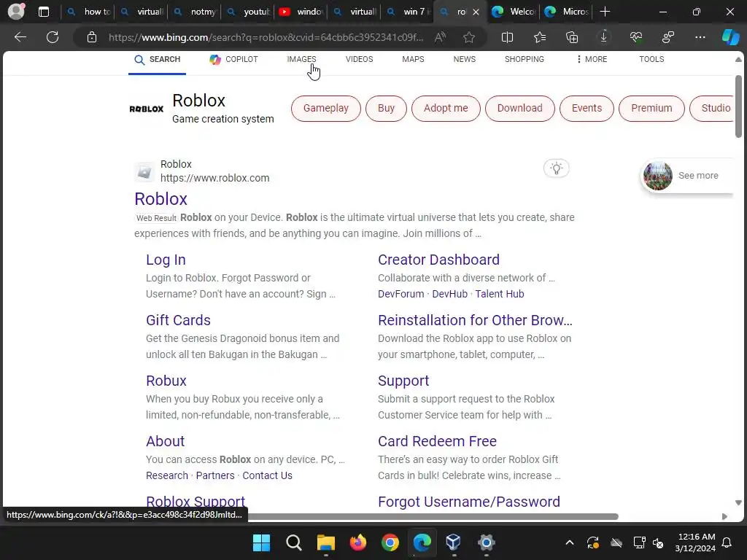Screen dimensions: 747x560
Task: Switch to the VIDEOS tab
Action: pos(359,59)
